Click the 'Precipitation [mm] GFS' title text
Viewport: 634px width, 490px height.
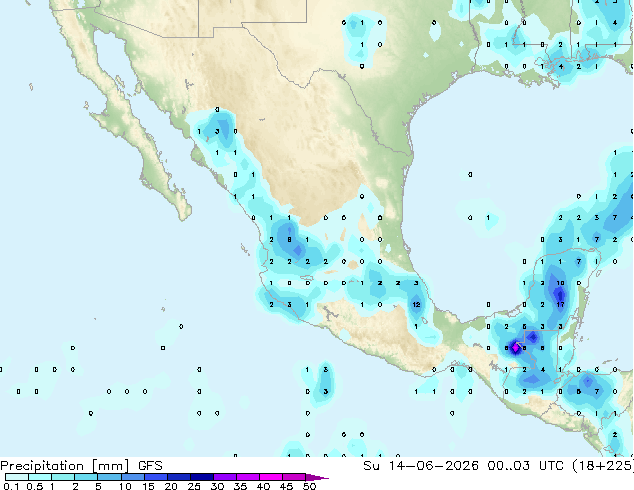click(x=81, y=466)
